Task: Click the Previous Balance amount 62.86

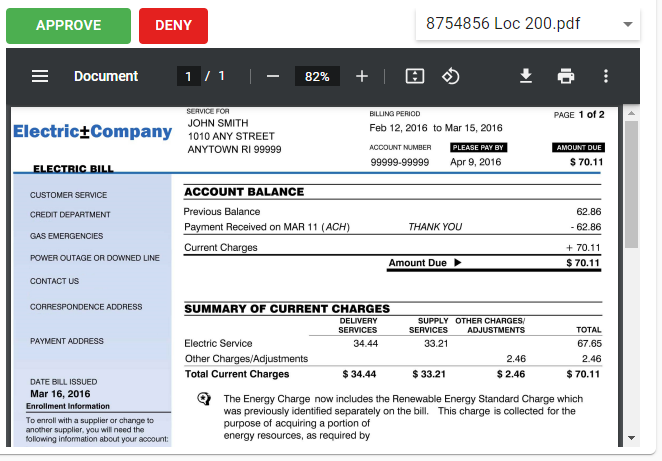Action: point(589,212)
